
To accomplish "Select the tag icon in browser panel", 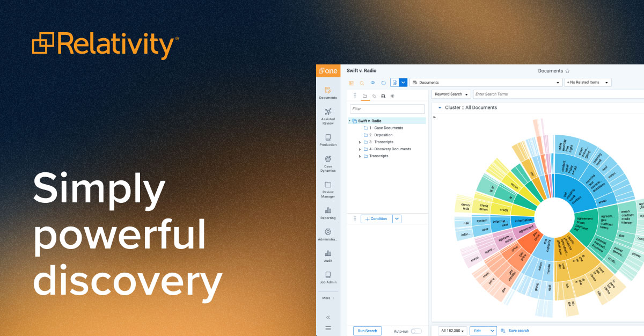I will [x=374, y=96].
